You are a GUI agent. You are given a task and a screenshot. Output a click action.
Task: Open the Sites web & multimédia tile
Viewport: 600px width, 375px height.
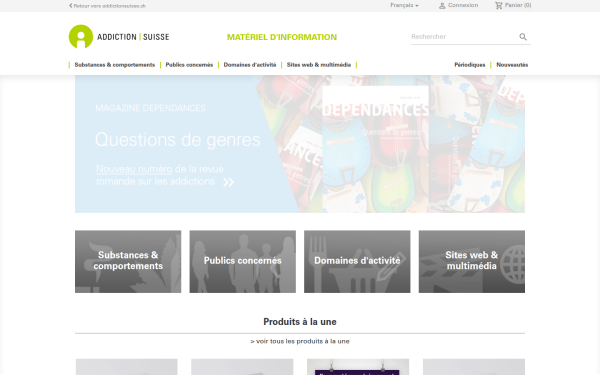(x=472, y=262)
